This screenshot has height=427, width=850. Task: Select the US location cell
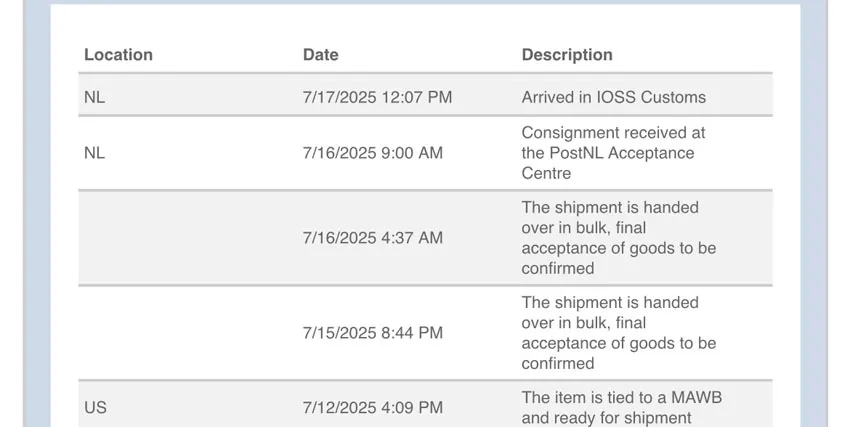[x=95, y=408]
